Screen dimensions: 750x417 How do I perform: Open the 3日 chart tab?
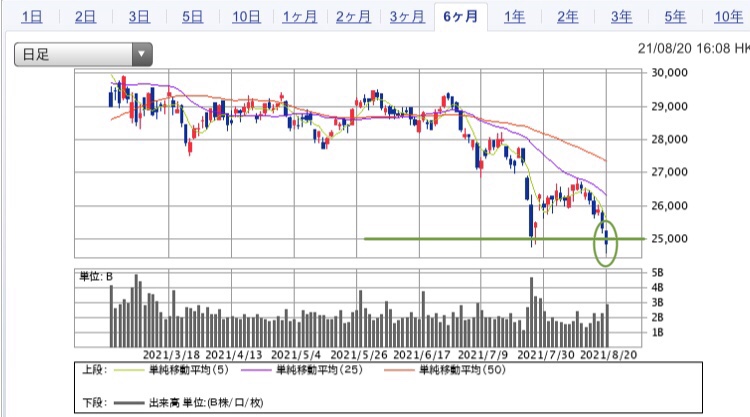139,16
